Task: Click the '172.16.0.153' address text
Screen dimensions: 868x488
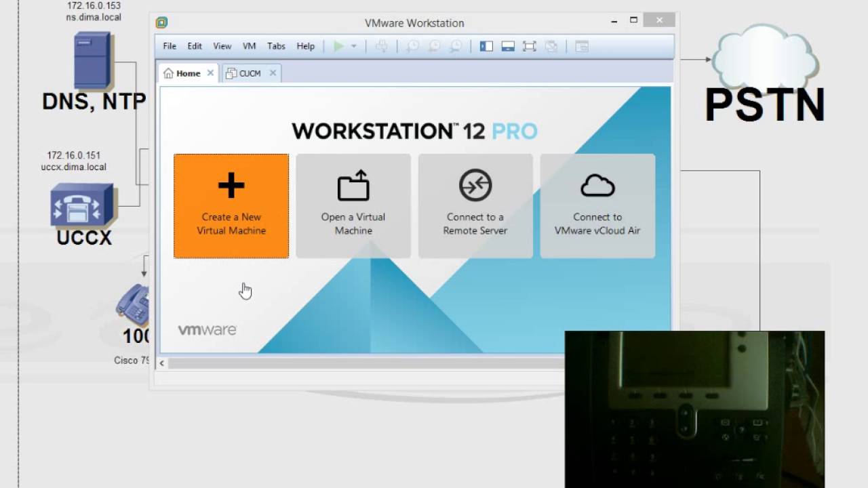Action: [94, 5]
